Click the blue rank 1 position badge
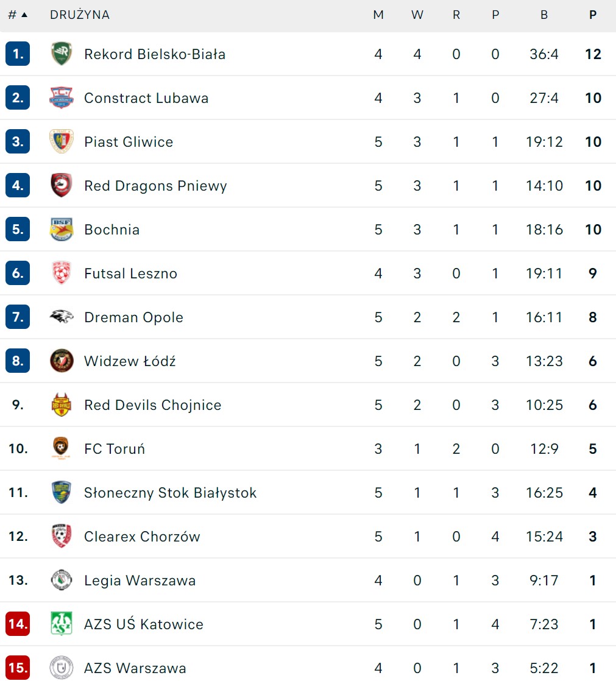This screenshot has height=681, width=616. tap(18, 54)
